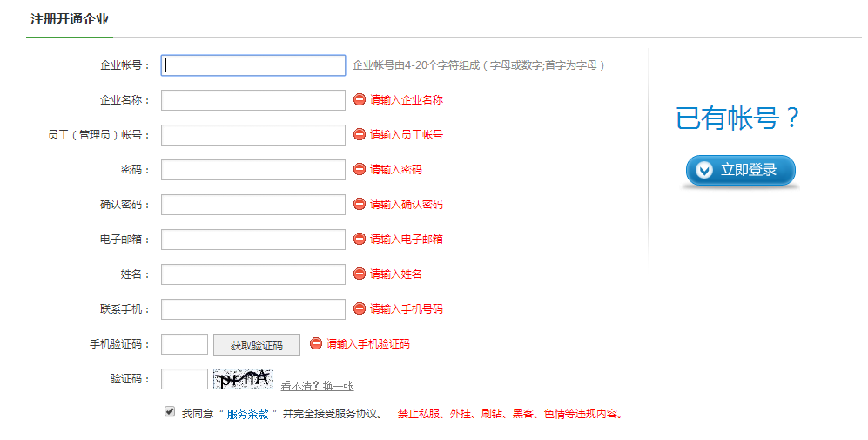Click the 请输入员工帐号 error message

(407, 135)
